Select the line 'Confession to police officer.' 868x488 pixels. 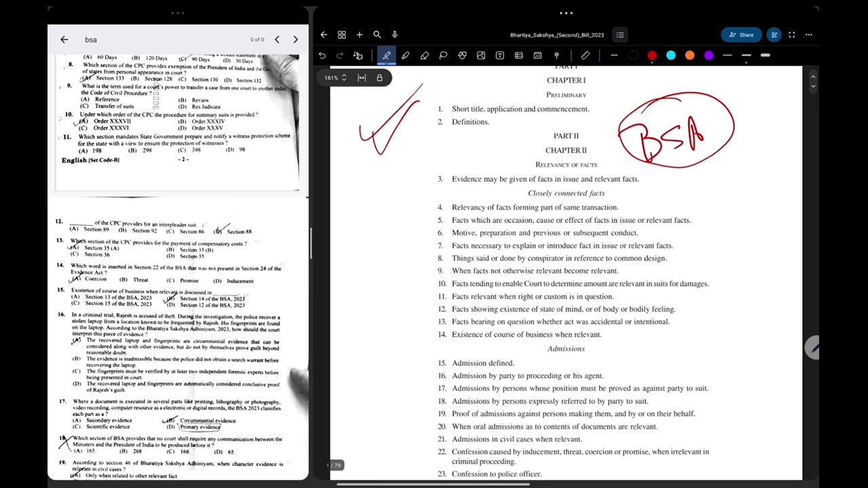coord(497,474)
